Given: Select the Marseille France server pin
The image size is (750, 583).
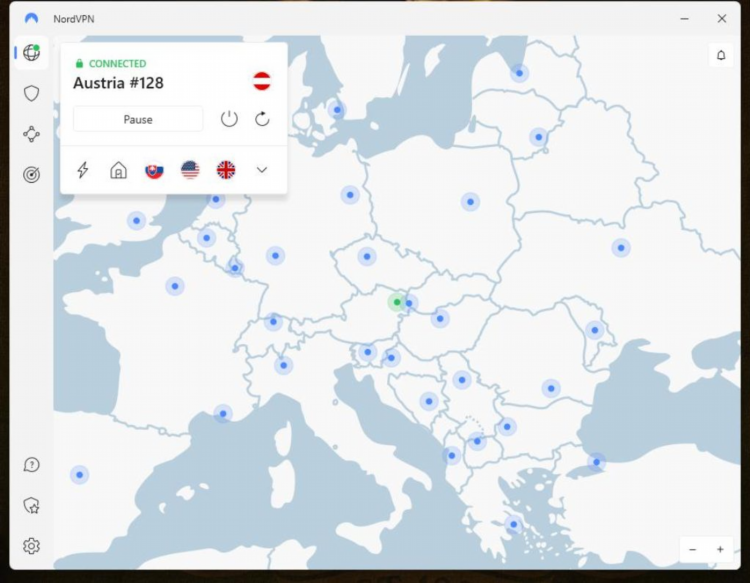Looking at the screenshot, I should [223, 414].
